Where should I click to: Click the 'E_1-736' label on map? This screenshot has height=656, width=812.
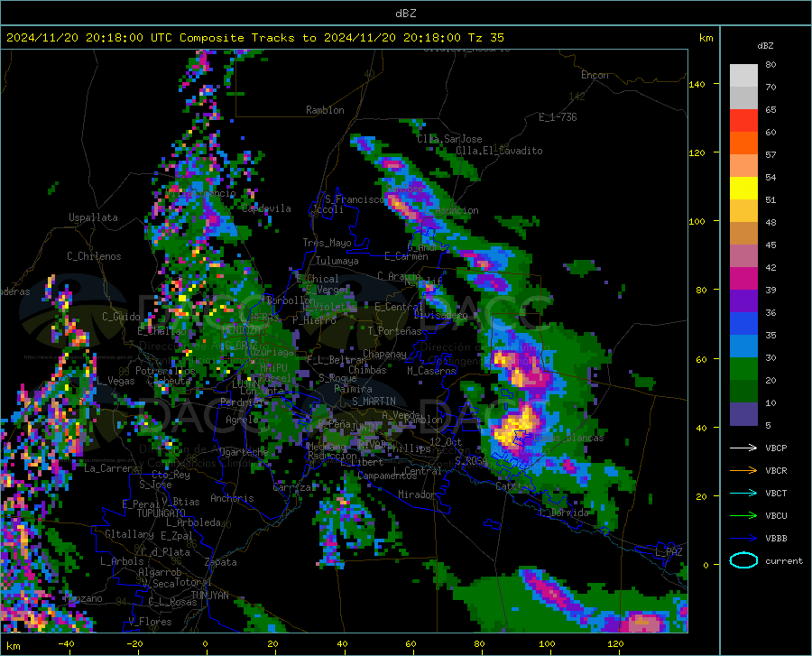click(x=558, y=117)
